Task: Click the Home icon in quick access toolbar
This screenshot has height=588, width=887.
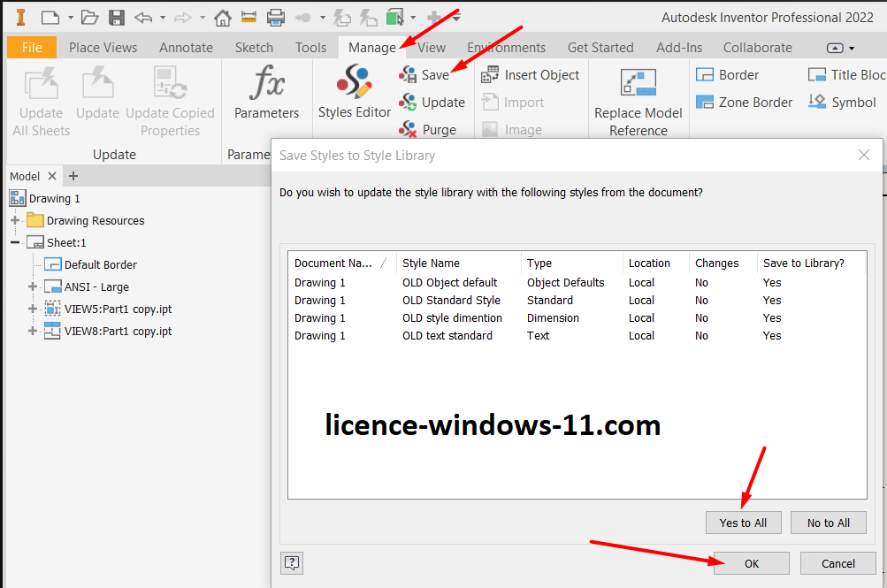Action: (223, 17)
